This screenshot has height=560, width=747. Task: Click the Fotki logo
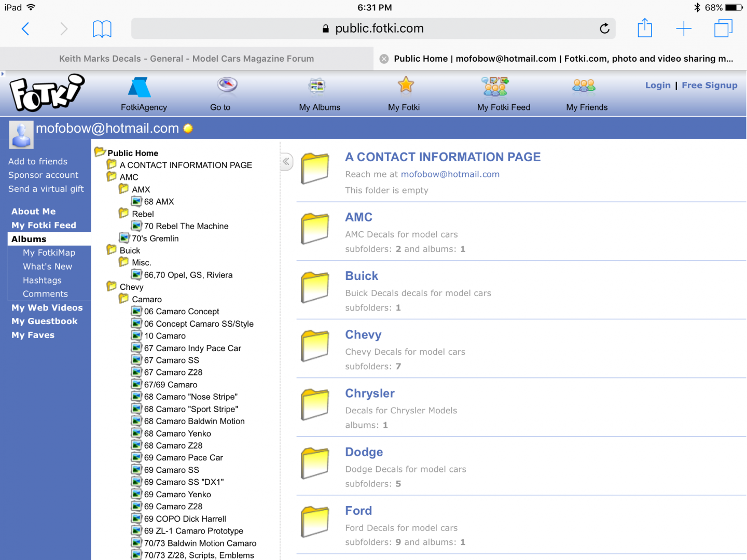point(47,92)
